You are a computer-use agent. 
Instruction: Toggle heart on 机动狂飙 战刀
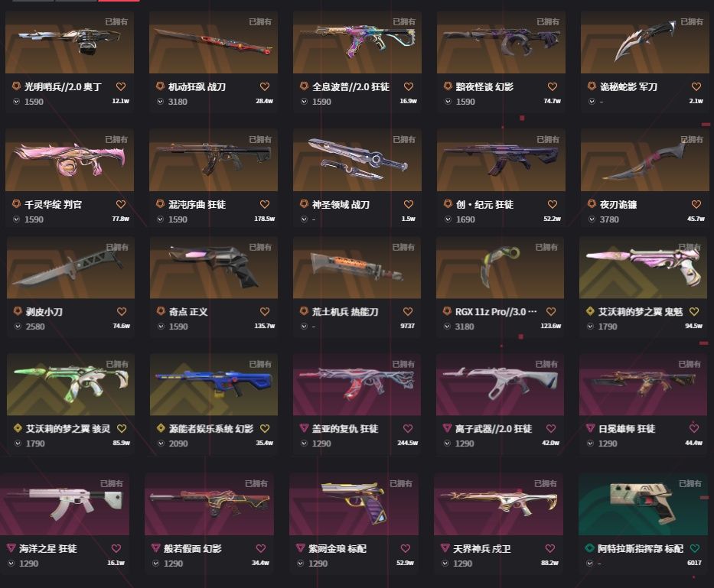point(265,86)
